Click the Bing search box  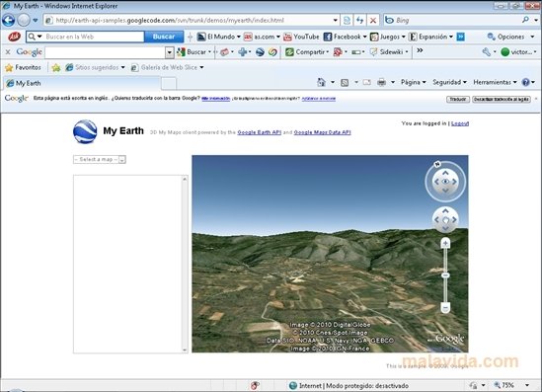(x=454, y=21)
